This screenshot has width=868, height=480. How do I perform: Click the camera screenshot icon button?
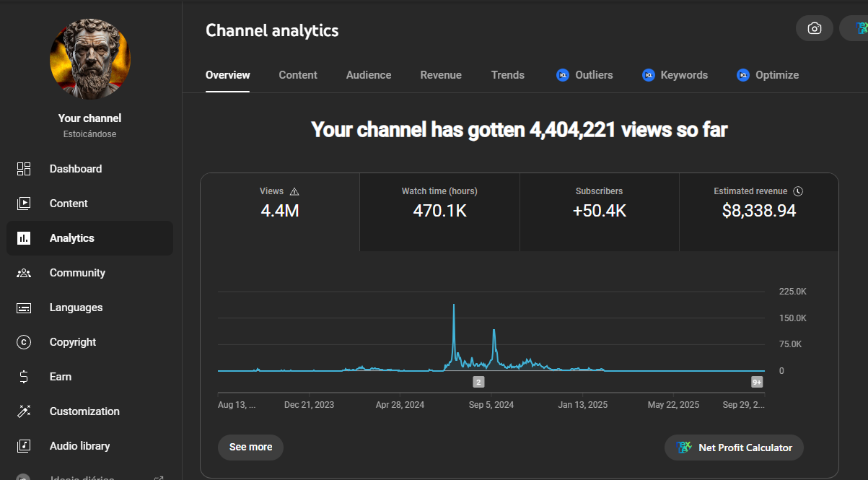pos(815,28)
